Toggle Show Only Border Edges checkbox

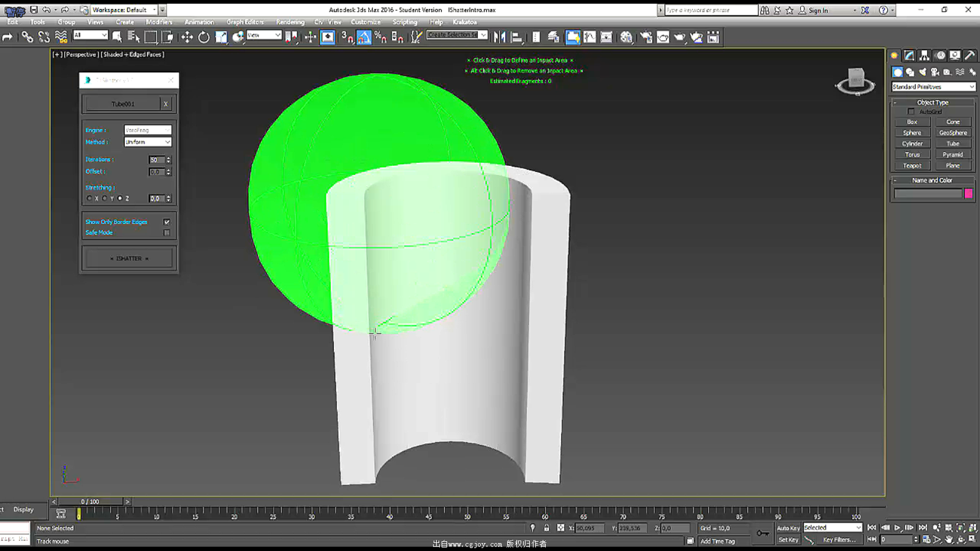pyautogui.click(x=167, y=222)
